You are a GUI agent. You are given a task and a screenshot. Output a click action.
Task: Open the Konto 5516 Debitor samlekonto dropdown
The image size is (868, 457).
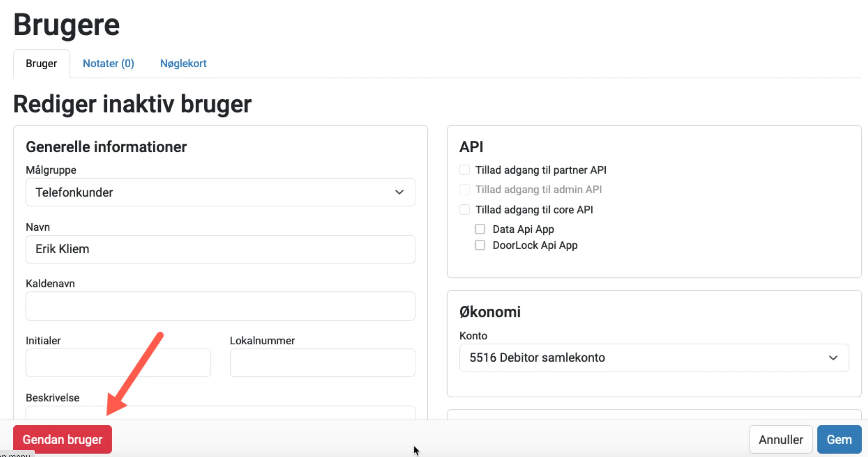653,358
